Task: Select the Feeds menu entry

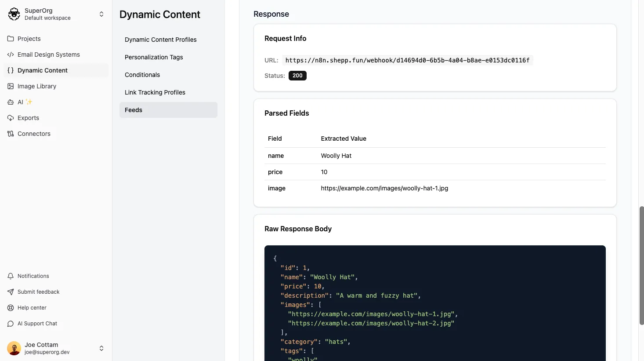Action: click(133, 110)
